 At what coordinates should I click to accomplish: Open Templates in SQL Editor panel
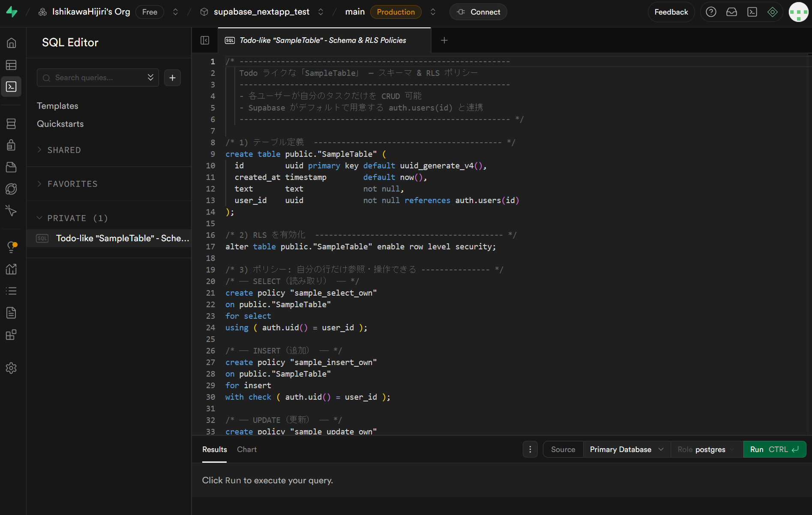point(57,106)
